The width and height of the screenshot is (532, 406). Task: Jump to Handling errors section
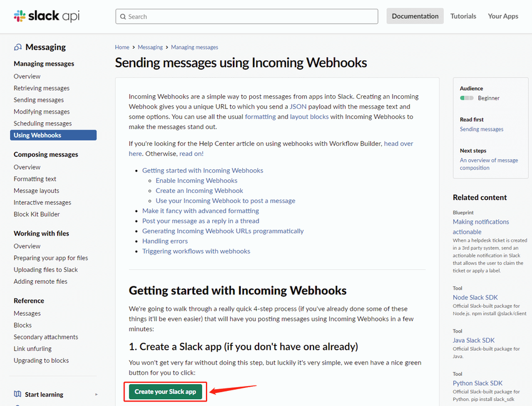[165, 241]
